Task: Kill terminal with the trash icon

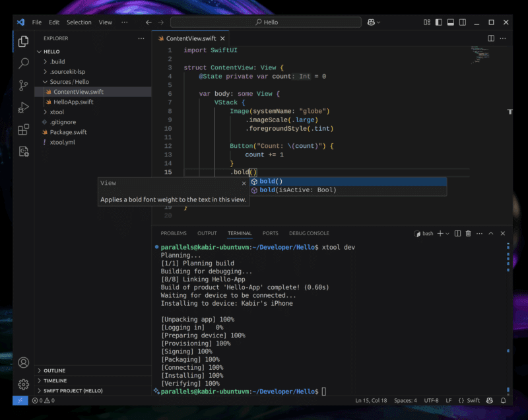Action: [468, 233]
